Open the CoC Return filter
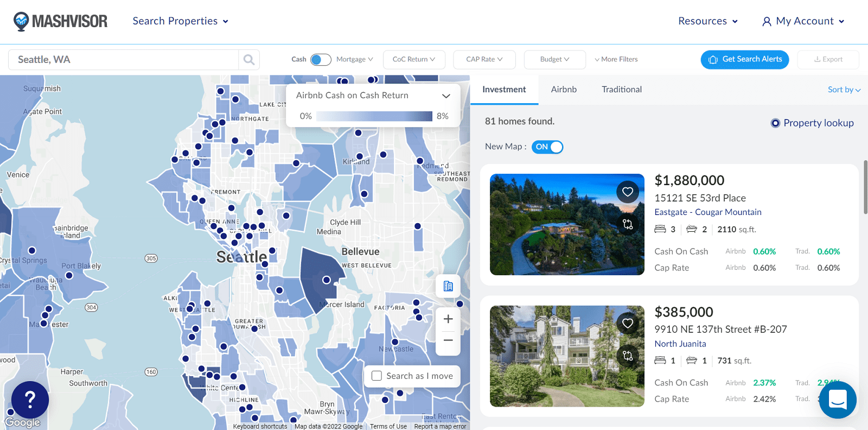The height and width of the screenshot is (430, 868). [x=414, y=60]
